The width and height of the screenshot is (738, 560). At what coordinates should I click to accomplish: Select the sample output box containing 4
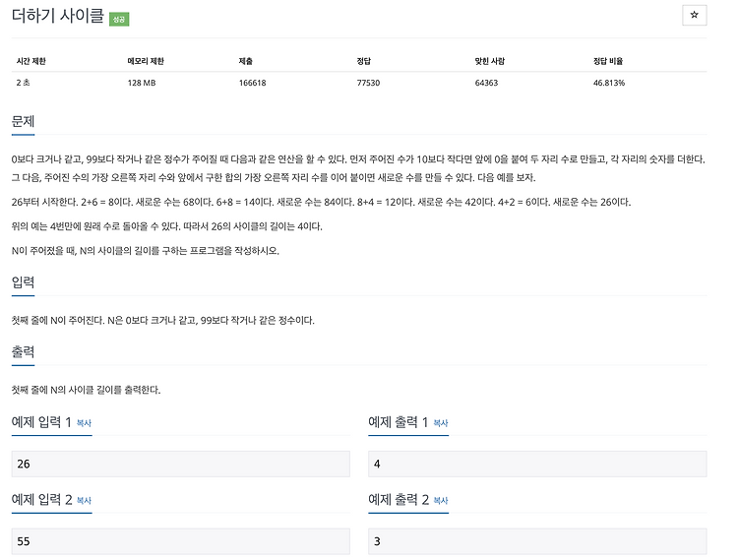[x=537, y=464]
